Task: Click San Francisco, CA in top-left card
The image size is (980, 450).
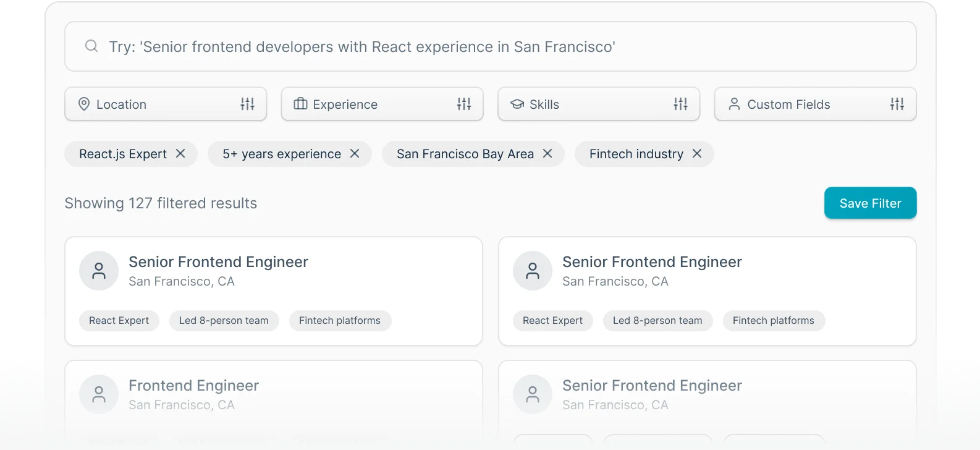Action: coord(182,281)
